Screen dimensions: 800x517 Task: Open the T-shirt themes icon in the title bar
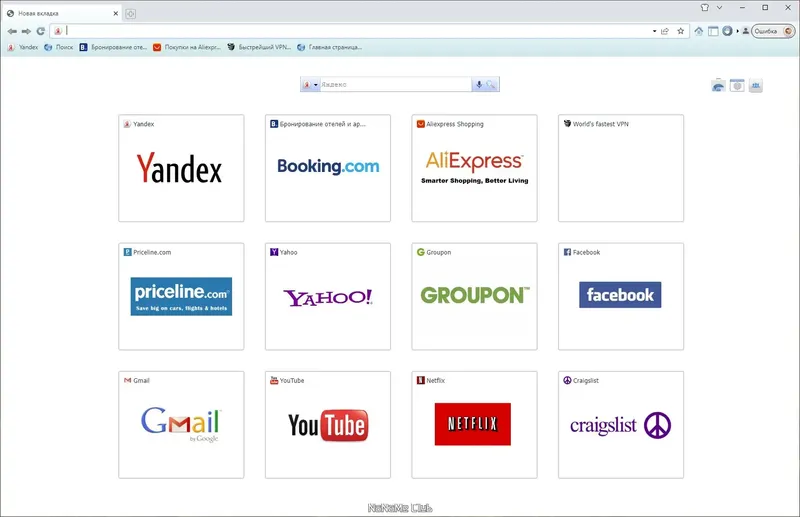click(x=705, y=8)
